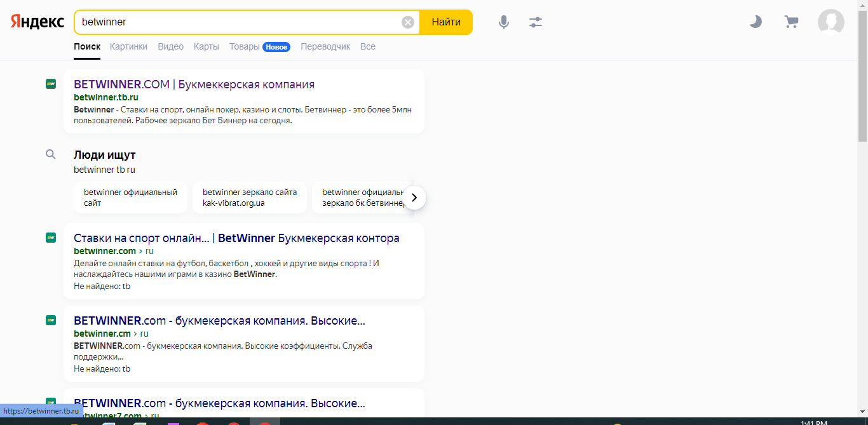
Task: Click the betwinner.cm green URL
Action: (x=102, y=334)
